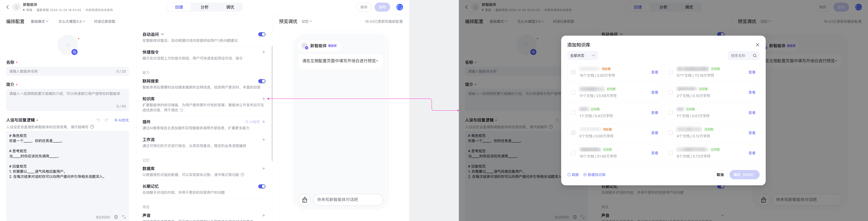Click the plus icon next to 知识库
The height and width of the screenshot is (221, 868).
coord(264,99)
